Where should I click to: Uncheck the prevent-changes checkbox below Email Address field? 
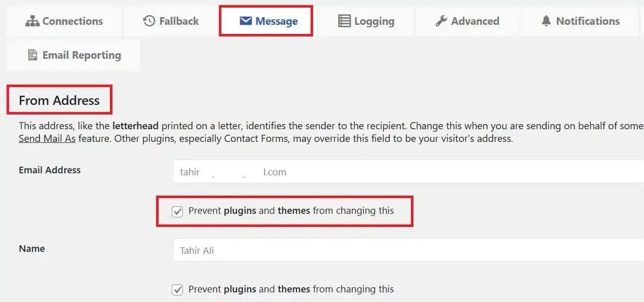177,211
